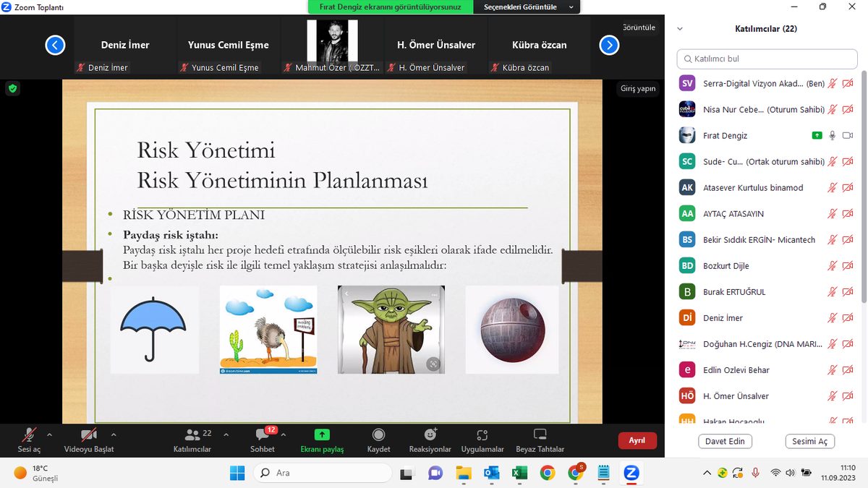Open File Explorer from the taskbar
The width and height of the screenshot is (868, 488).
pyautogui.click(x=464, y=473)
